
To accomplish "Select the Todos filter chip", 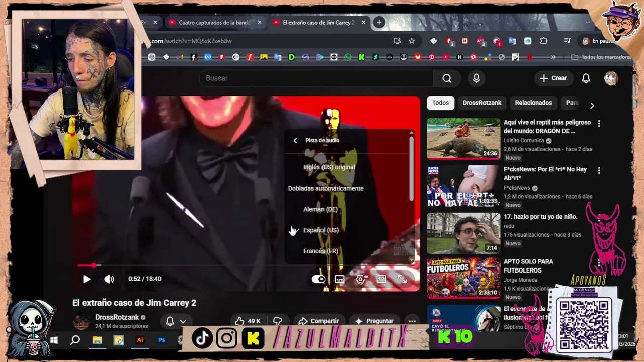I will [440, 103].
